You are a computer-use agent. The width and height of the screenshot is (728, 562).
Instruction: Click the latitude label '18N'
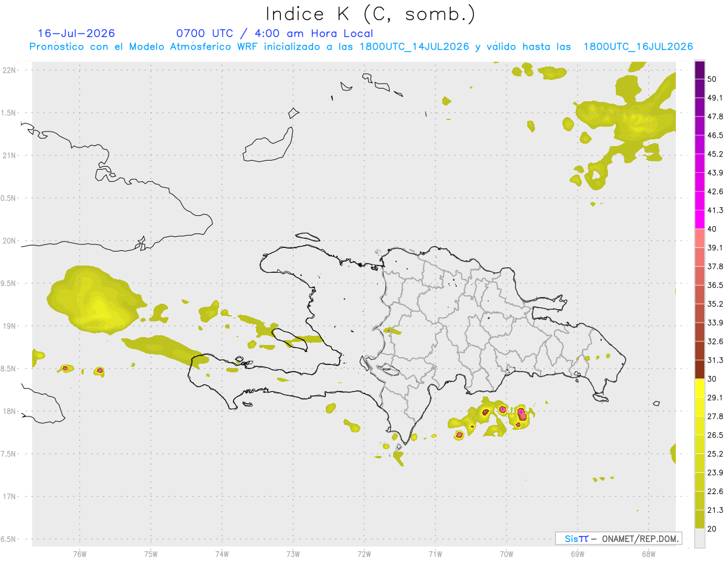coord(10,411)
